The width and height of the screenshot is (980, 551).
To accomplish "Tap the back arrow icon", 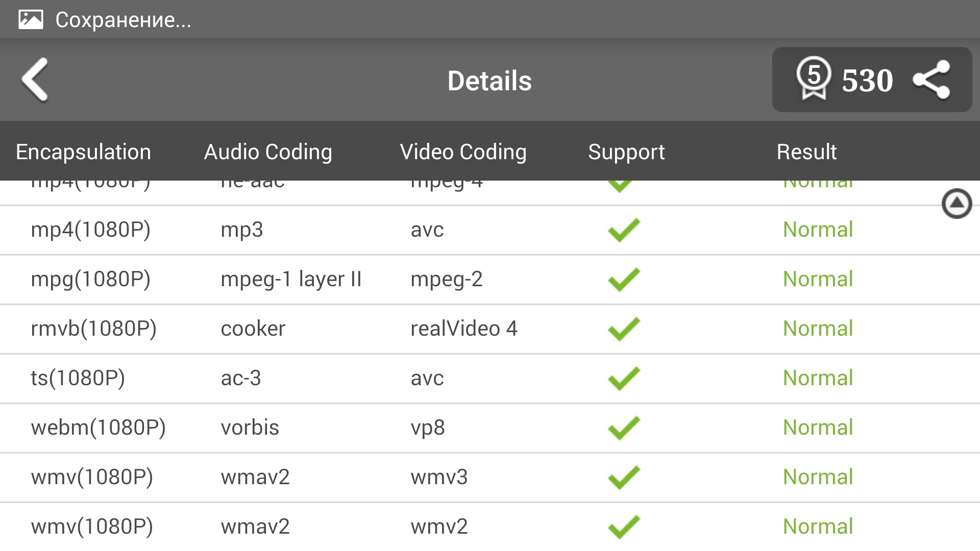I will click(x=35, y=80).
